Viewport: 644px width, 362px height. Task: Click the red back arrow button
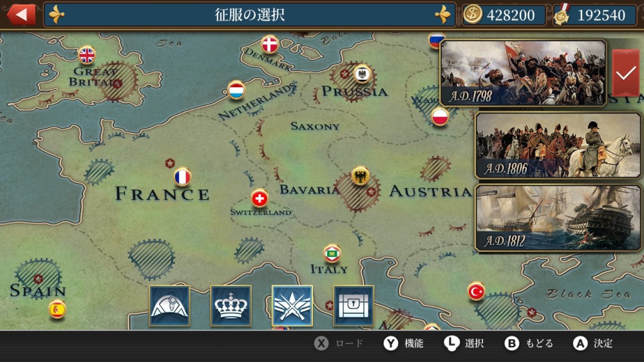click(21, 14)
